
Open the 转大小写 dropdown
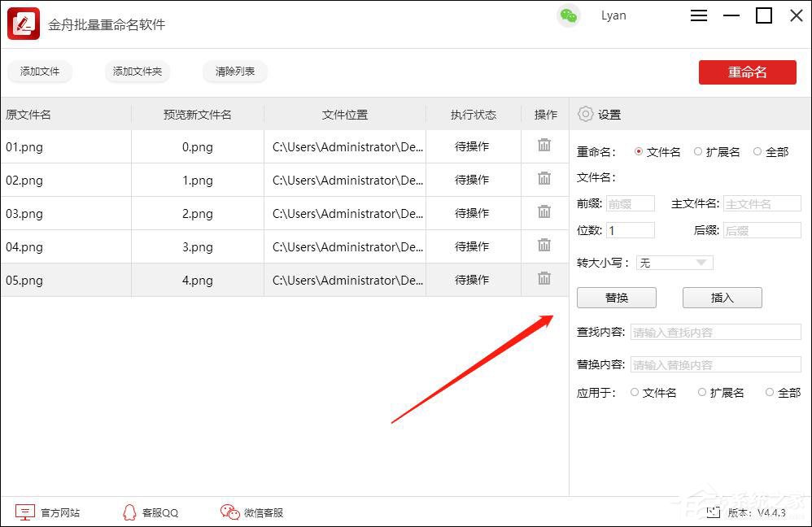coord(674,263)
